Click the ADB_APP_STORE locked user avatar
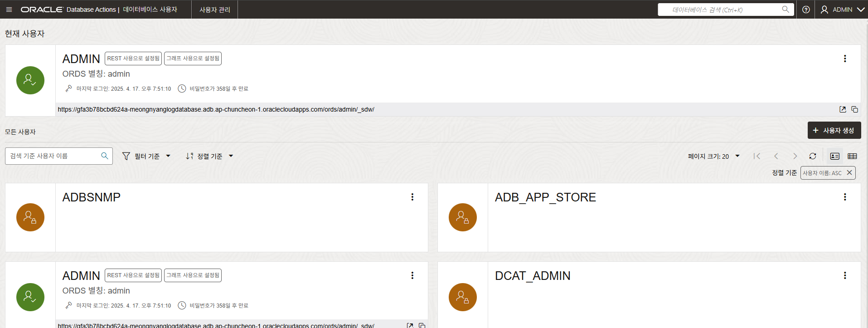Screen dimensions: 868x328 coord(463,217)
